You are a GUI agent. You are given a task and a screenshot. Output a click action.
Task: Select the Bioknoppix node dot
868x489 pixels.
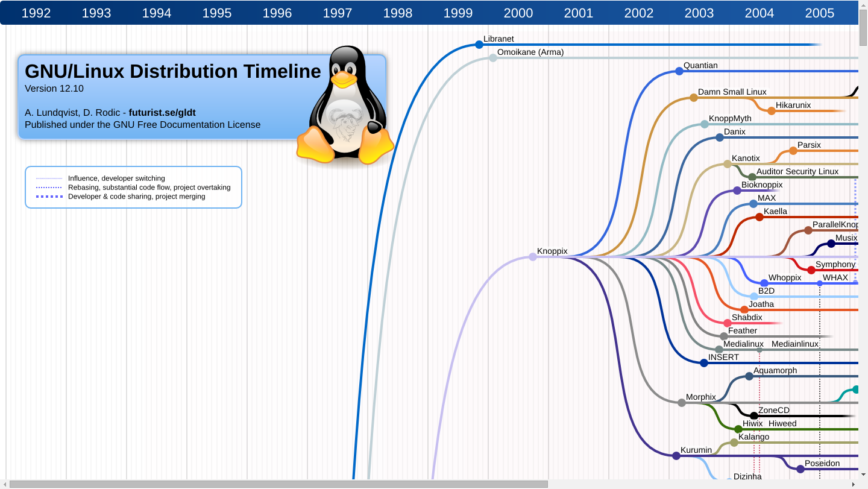point(737,191)
